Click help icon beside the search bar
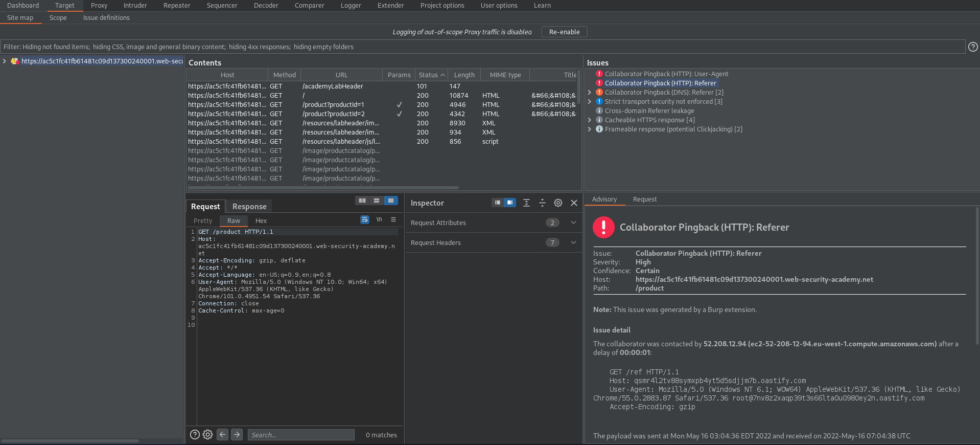980x445 pixels. [x=195, y=434]
